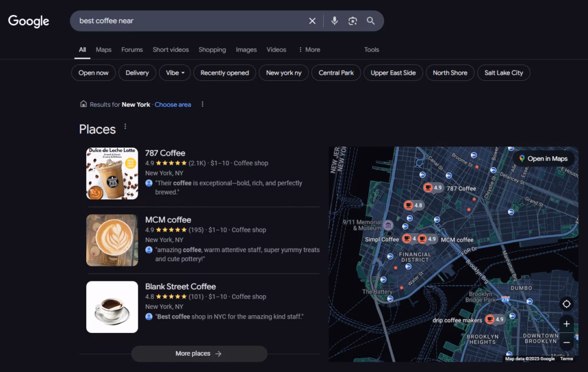The height and width of the screenshot is (372, 588).
Task: Zoom out on the map
Action: [566, 342]
